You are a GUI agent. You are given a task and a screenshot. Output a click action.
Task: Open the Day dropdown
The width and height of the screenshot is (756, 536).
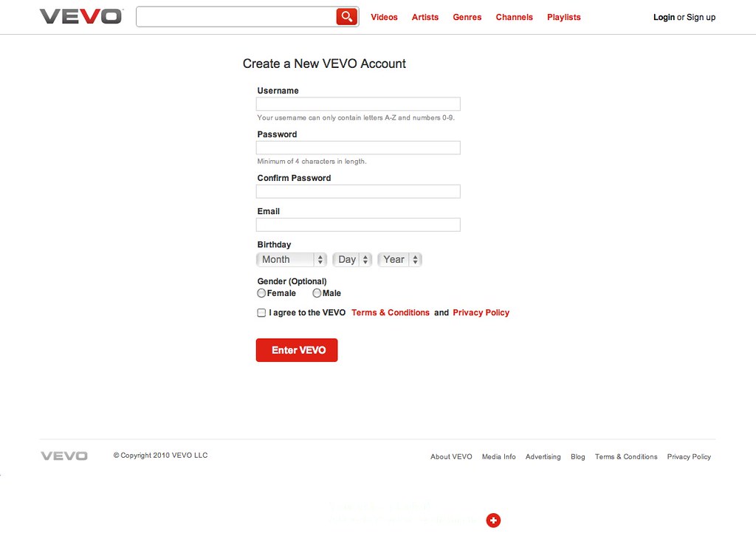click(351, 259)
